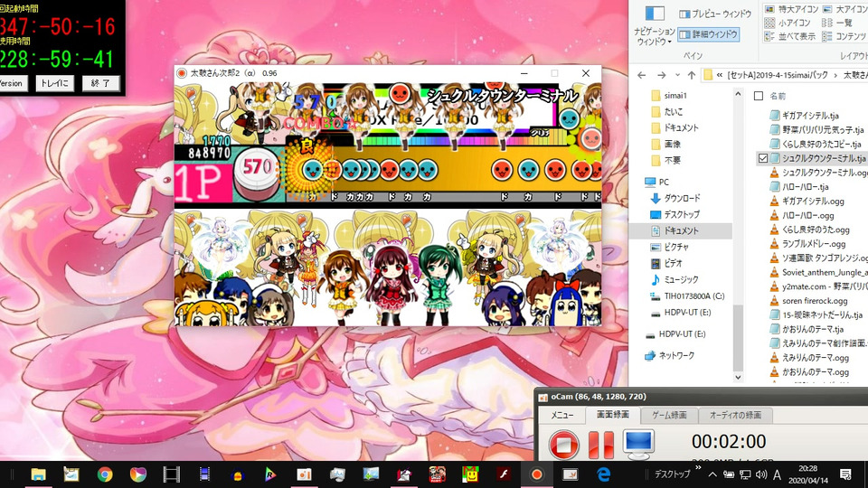The width and height of the screenshot is (868, 488).
Task: Open the Flash icon on the taskbar
Action: 504,474
